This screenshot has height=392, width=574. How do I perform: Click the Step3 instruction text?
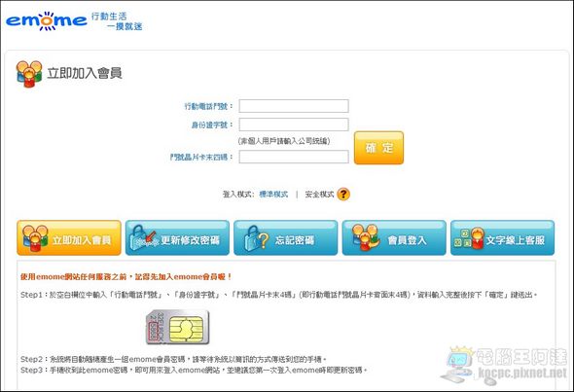(x=194, y=370)
